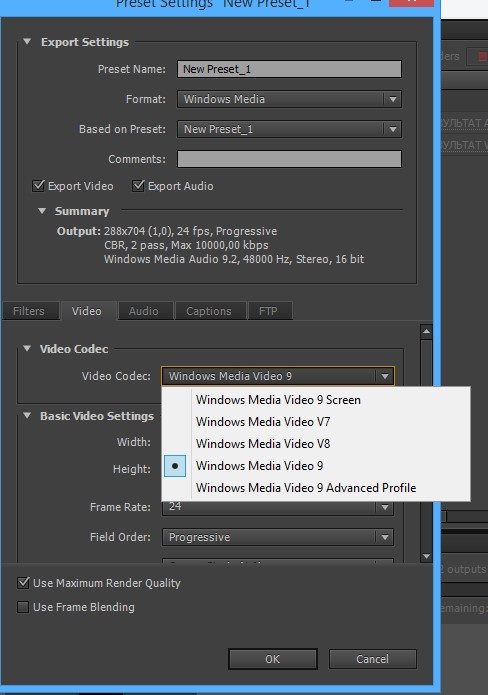Collapse the Video Codec section triangle
Screen dimensions: 488x695
point(27,348)
